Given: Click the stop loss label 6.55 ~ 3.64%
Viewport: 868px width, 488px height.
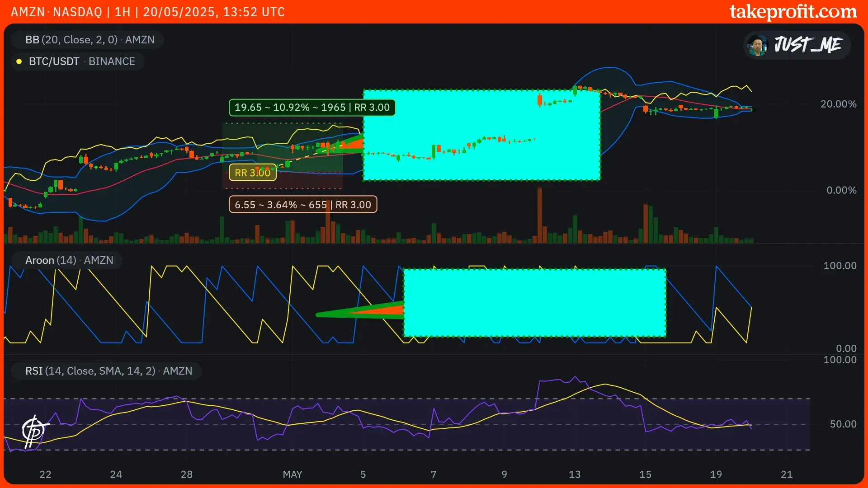Looking at the screenshot, I should click(x=302, y=205).
